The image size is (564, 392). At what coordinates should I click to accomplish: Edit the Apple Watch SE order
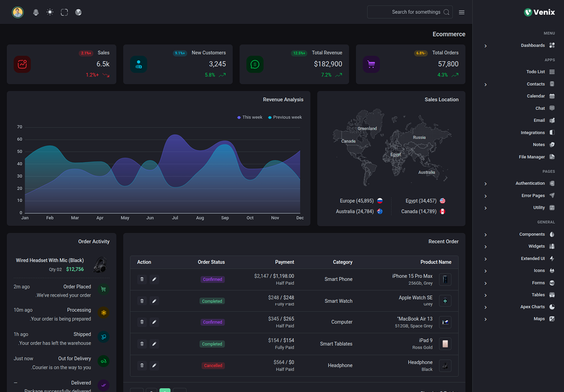(154, 301)
